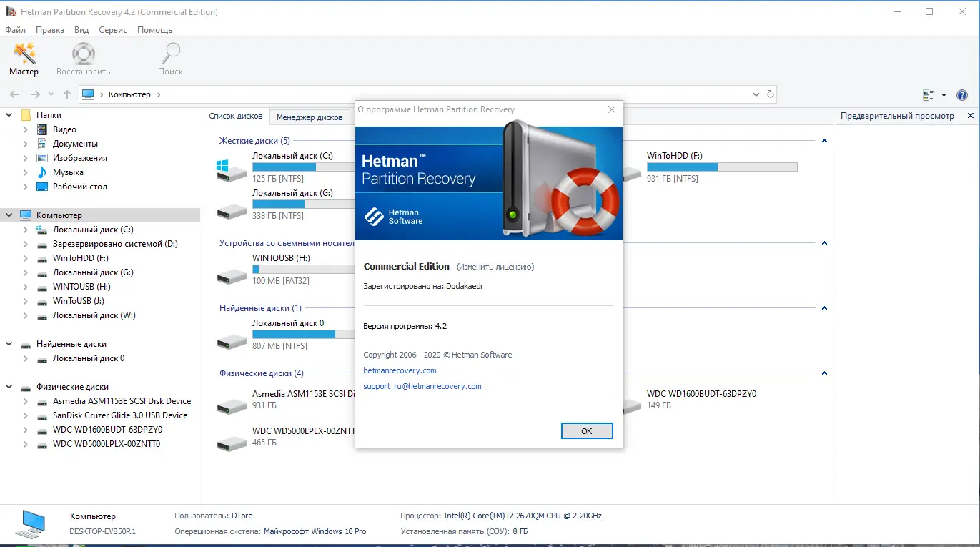Confirm the About dialog with OK

587,430
